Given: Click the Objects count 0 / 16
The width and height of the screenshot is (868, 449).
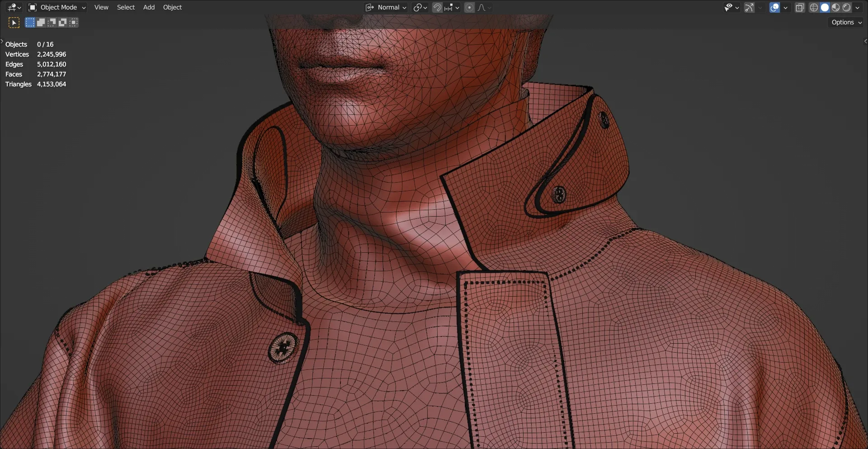Looking at the screenshot, I should tap(45, 44).
